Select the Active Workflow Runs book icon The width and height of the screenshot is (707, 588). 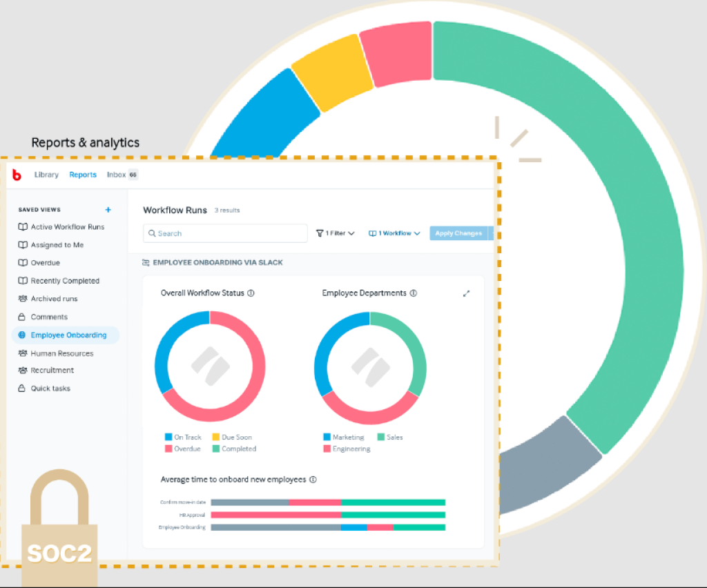click(x=22, y=226)
